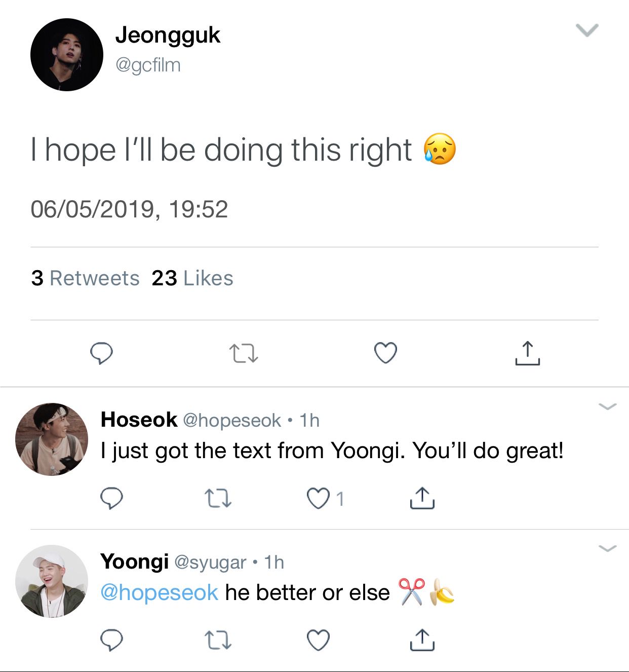Screen dimensions: 629x672
Task: Share Hoseok's reply tweet
Action: pyautogui.click(x=422, y=498)
